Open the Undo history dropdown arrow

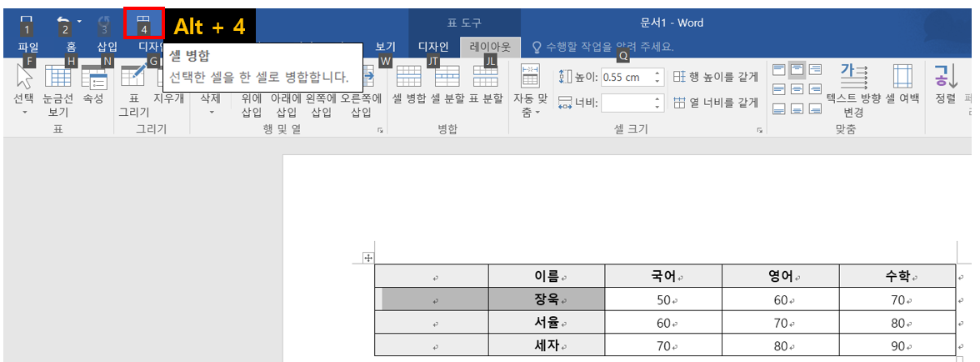pyautogui.click(x=79, y=22)
